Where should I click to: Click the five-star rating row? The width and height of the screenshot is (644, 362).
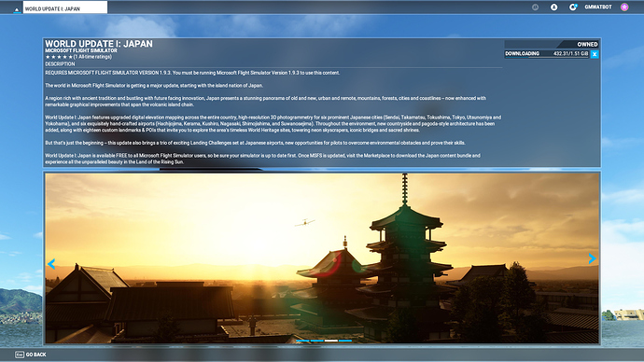[x=59, y=57]
